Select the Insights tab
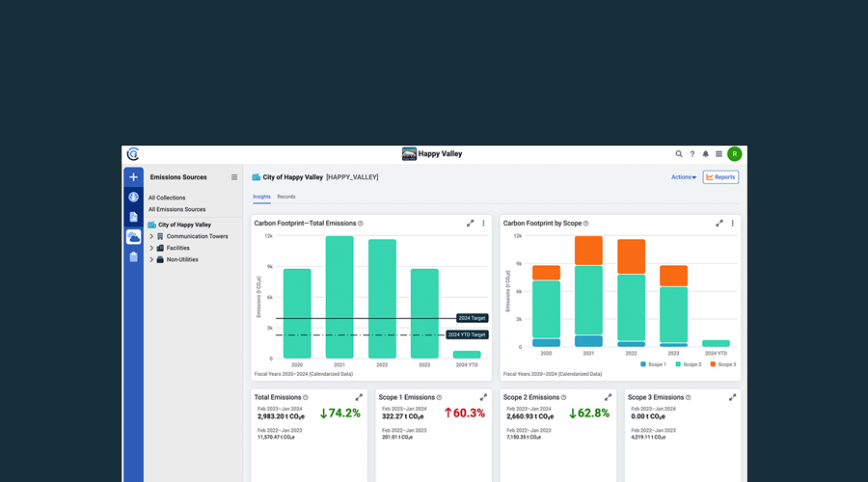Image resolution: width=868 pixels, height=482 pixels. tap(261, 197)
